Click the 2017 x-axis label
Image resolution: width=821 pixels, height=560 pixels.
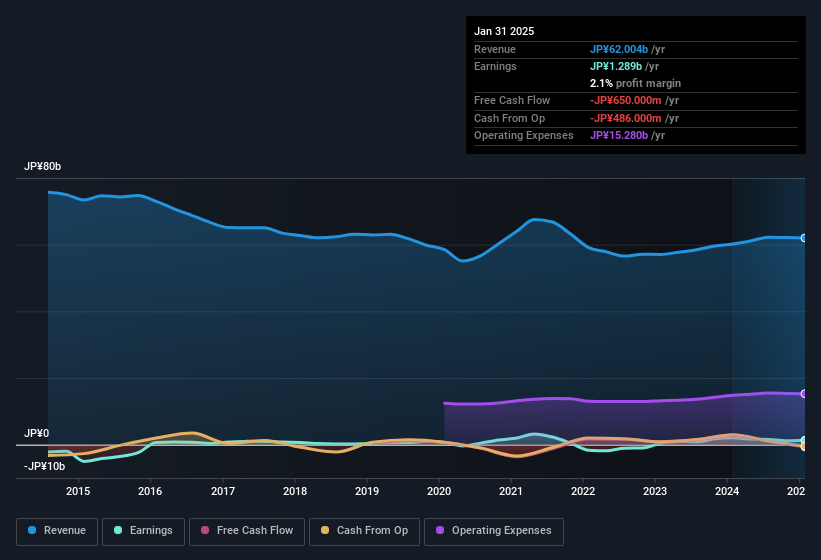pos(223,491)
